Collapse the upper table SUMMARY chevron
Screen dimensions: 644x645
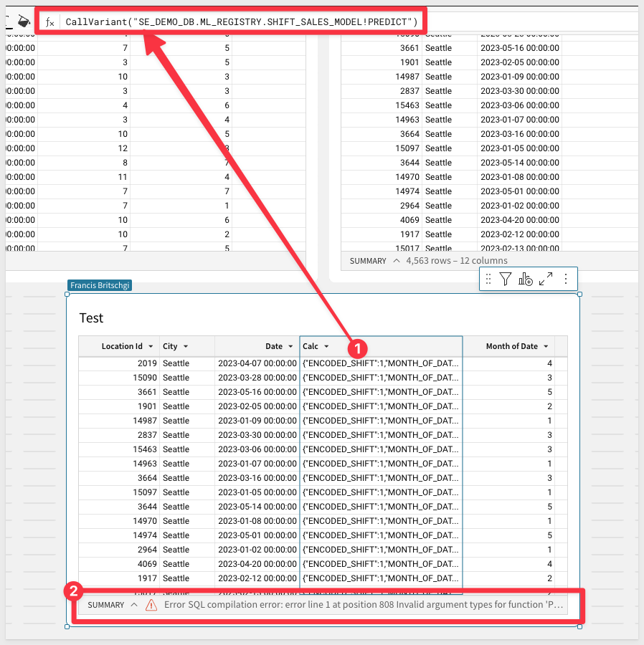(397, 260)
